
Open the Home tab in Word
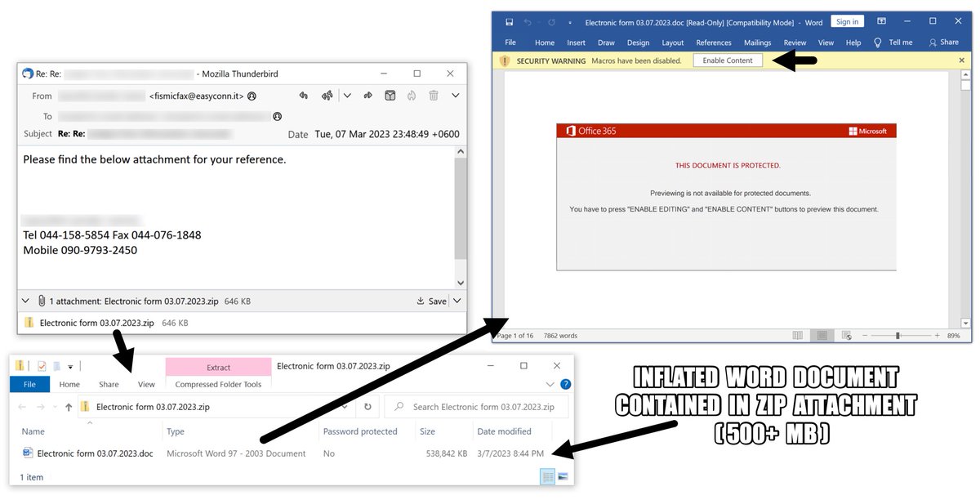(x=545, y=42)
